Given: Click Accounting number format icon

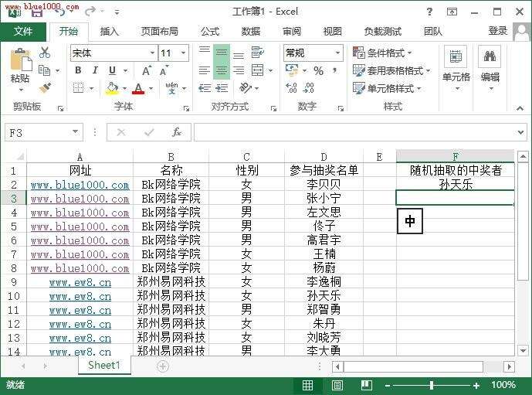Looking at the screenshot, I should tap(292, 70).
